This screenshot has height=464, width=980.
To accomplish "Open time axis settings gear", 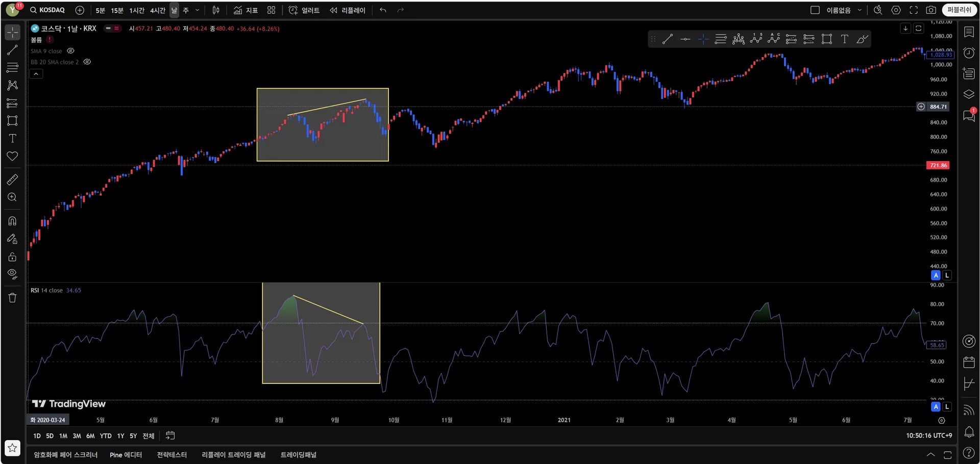I will click(x=942, y=421).
